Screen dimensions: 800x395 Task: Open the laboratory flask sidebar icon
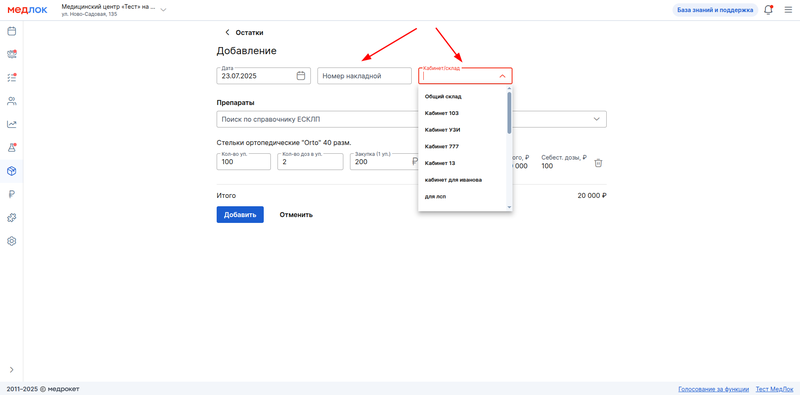[x=11, y=147]
